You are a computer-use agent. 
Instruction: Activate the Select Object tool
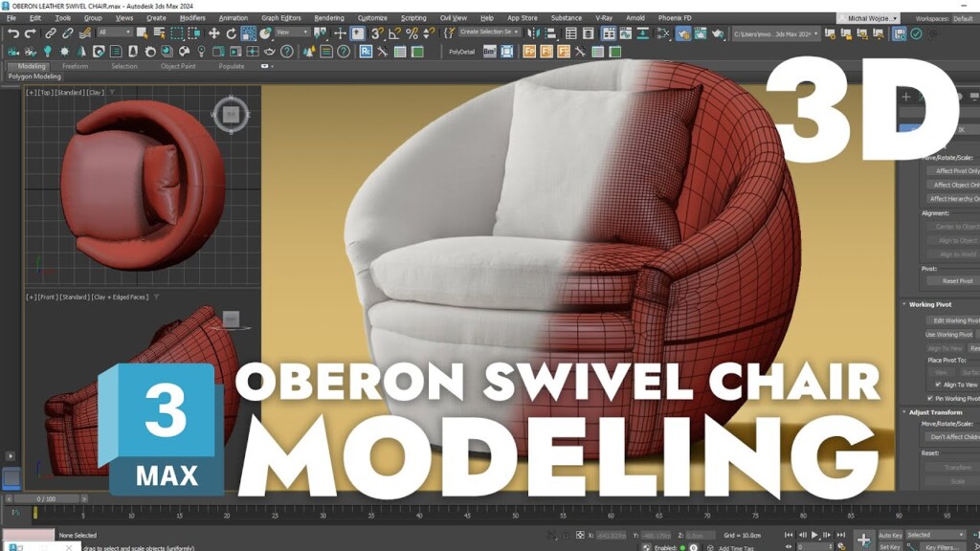click(143, 33)
